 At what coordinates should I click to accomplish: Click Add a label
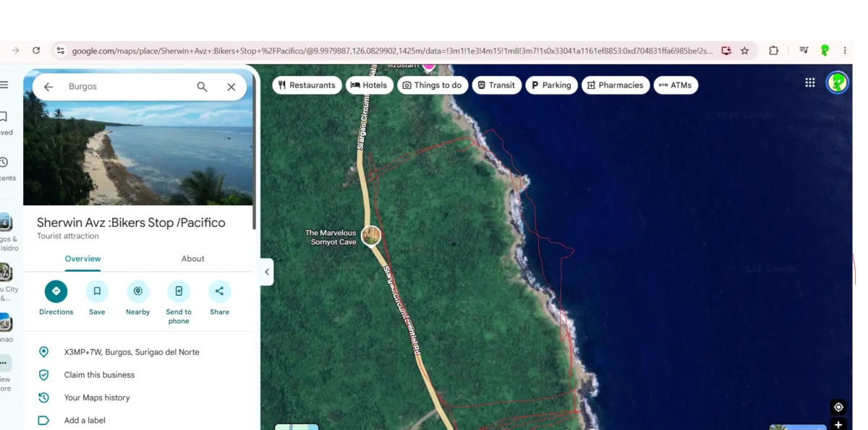(x=85, y=421)
